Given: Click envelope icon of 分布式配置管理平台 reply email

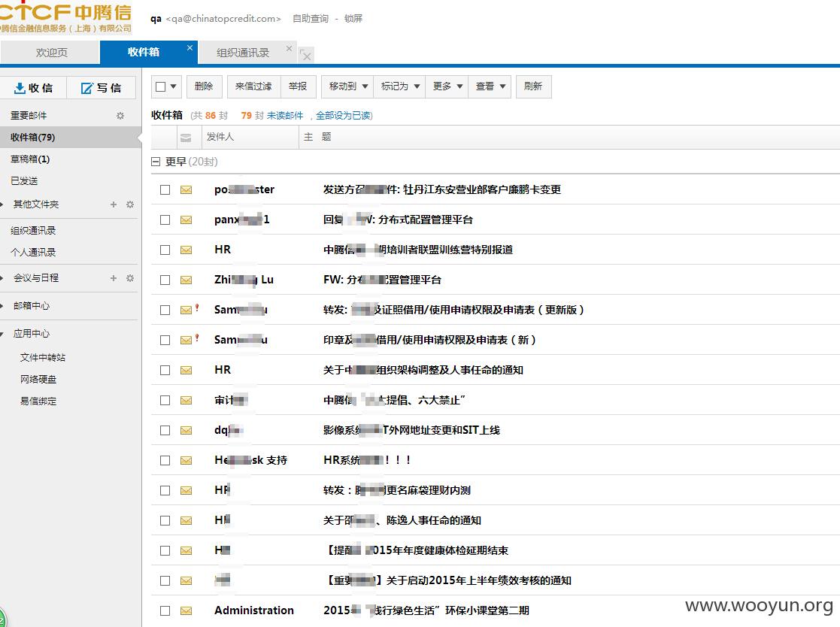Looking at the screenshot, I should coord(186,220).
